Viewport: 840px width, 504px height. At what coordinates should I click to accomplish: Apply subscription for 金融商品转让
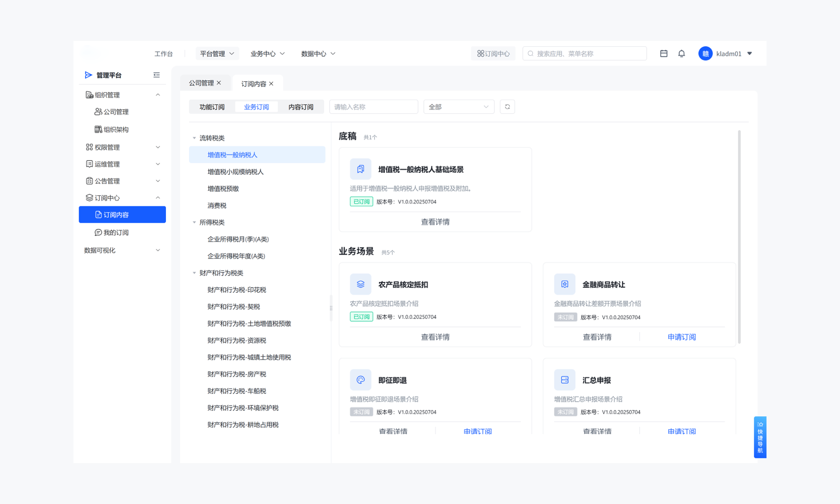point(682,337)
